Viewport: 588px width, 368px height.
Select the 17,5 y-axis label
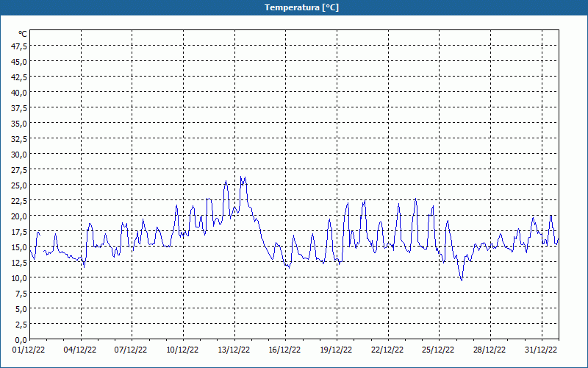20,232
